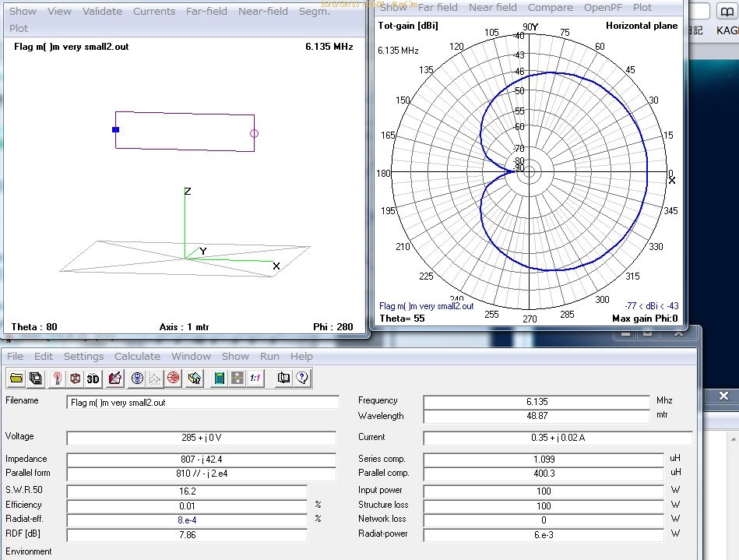Click the purple load circle on the antenna loop
The height and width of the screenshot is (560, 739).
point(254,133)
